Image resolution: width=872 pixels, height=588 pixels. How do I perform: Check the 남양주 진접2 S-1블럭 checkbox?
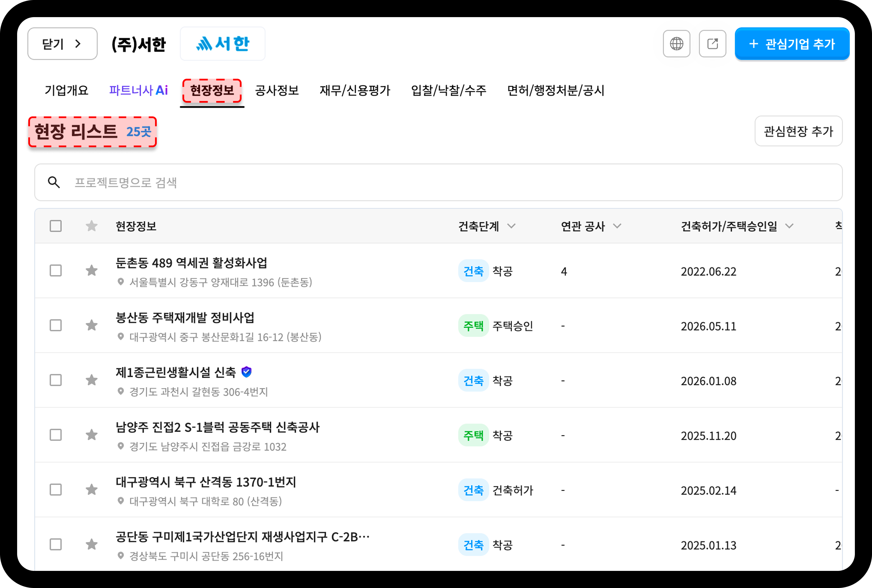[x=55, y=435]
